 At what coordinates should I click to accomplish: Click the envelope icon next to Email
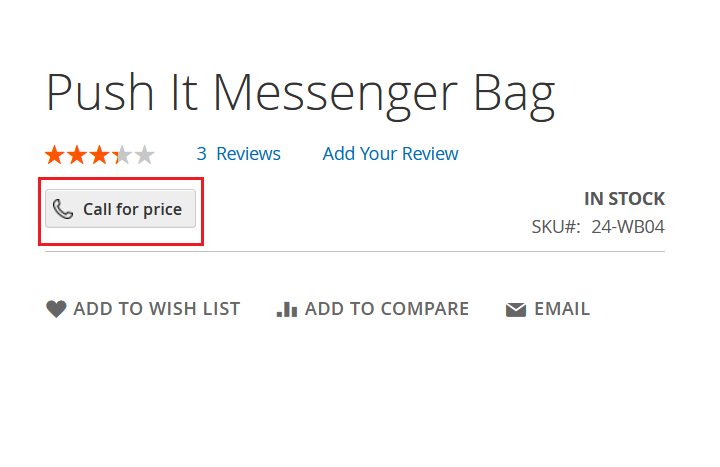[x=516, y=310]
